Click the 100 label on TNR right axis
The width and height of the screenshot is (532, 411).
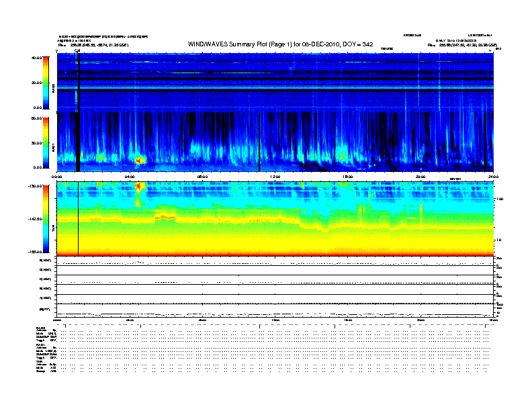[500, 199]
